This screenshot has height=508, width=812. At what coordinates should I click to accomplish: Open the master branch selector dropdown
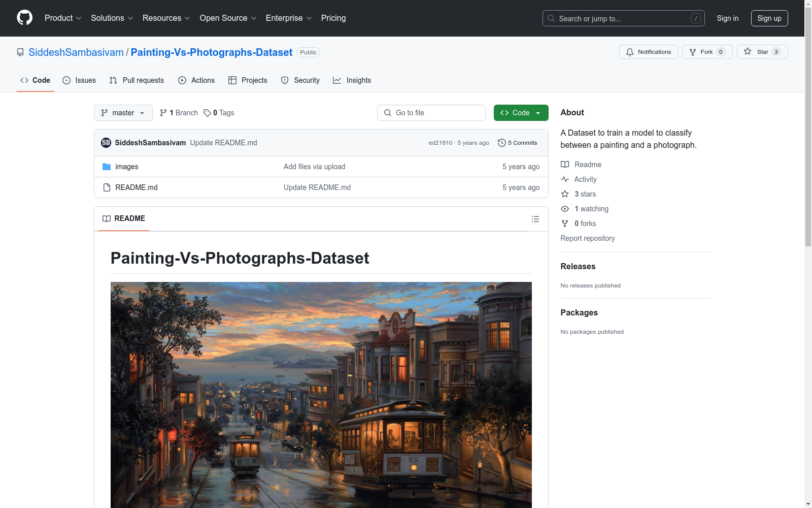123,113
